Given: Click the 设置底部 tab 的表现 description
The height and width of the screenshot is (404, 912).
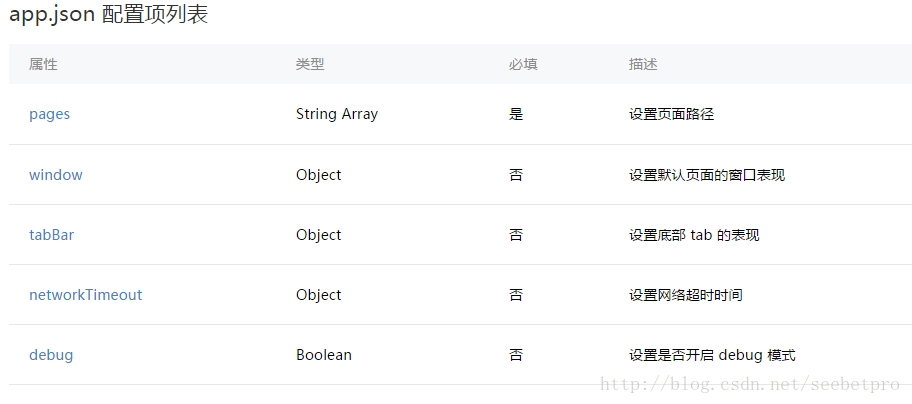Looking at the screenshot, I should pos(694,235).
